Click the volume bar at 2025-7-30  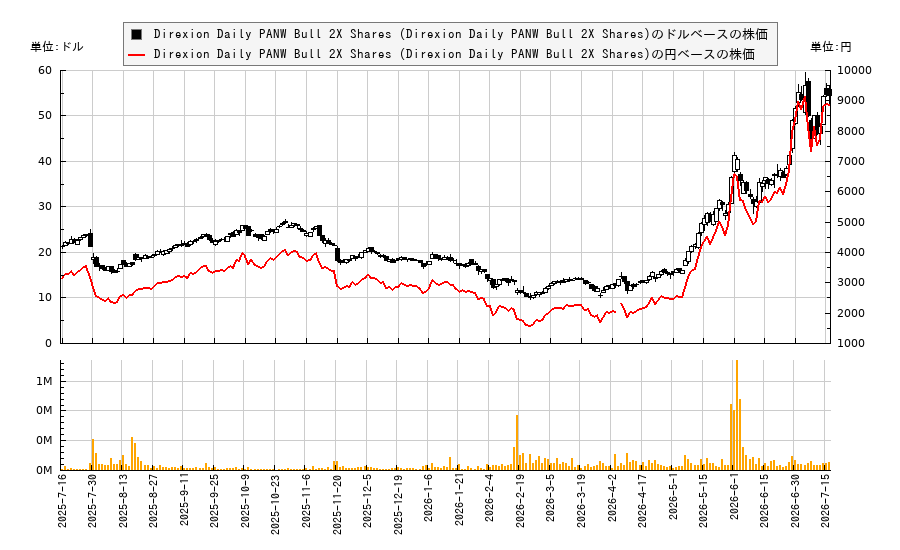click(x=93, y=455)
